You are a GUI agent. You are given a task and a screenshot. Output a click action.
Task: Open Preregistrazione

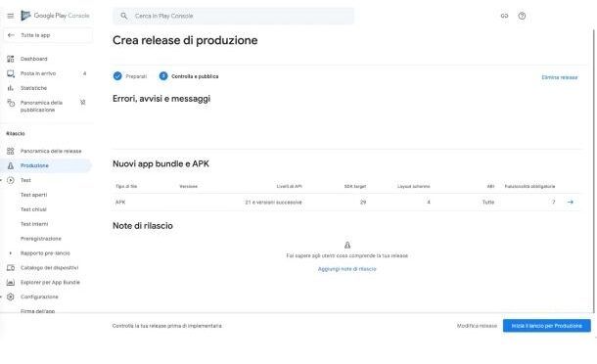41,239
